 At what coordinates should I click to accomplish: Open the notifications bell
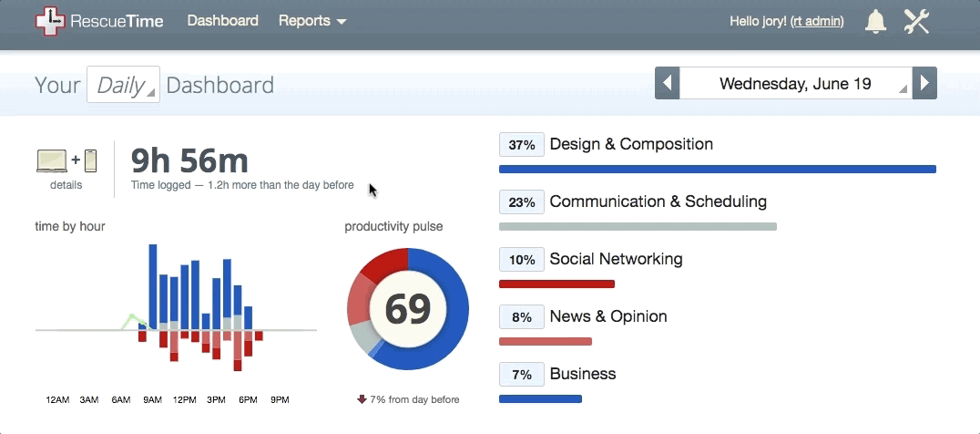click(x=875, y=21)
